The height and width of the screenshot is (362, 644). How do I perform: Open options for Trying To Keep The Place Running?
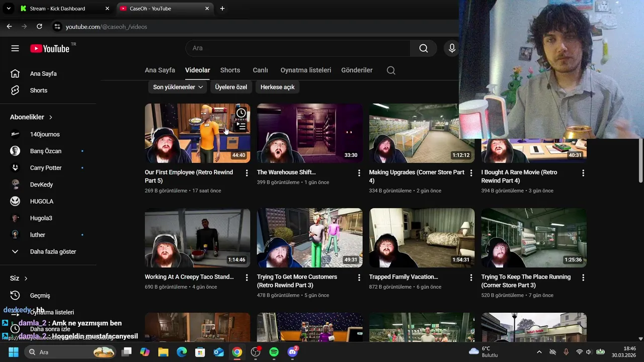(583, 278)
